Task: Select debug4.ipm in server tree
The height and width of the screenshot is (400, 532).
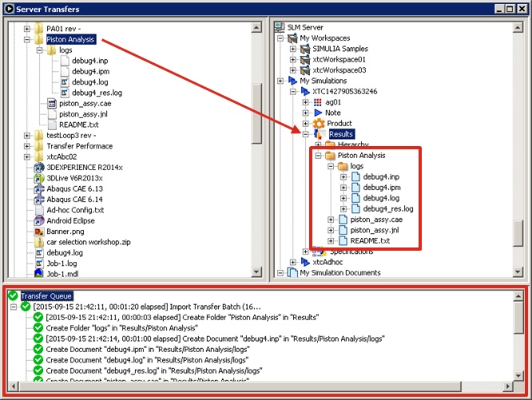Action: coord(382,188)
